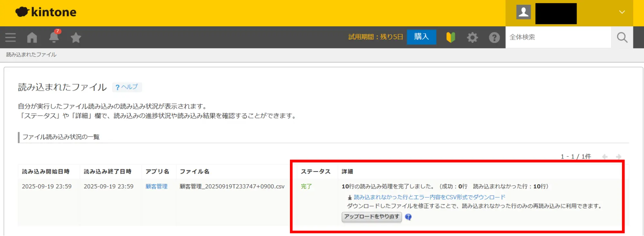644x236 pixels.
Task: Open the settings gear icon
Action: 472,38
